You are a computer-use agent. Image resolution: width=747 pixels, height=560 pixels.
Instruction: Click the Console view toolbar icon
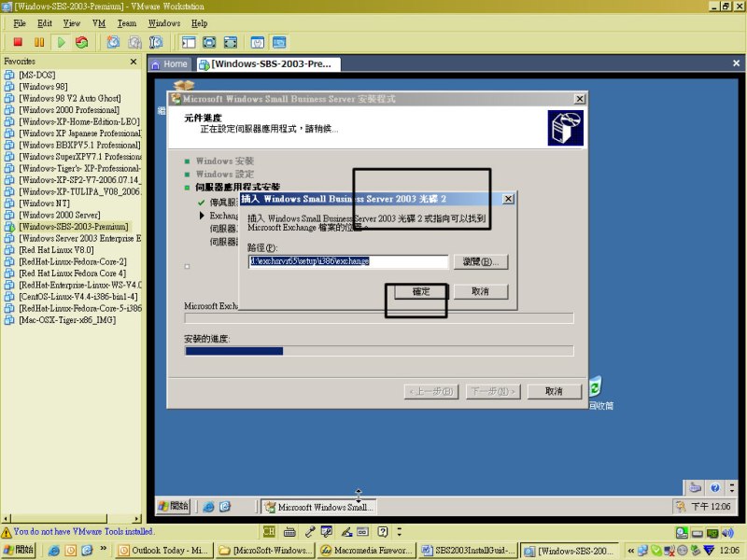279,42
